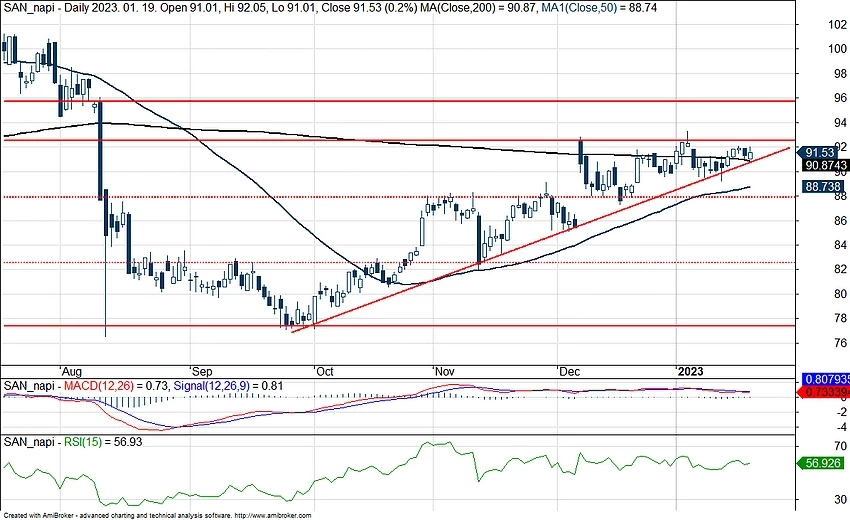Click the Aug label on the date axis
The image size is (850, 520).
70,369
